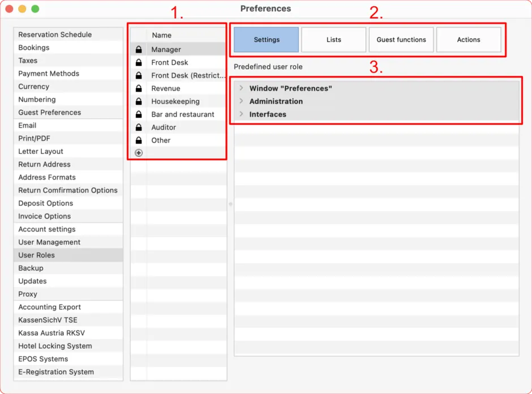Click the lock icon beside Front Desk (Restrict... role

pyautogui.click(x=139, y=75)
